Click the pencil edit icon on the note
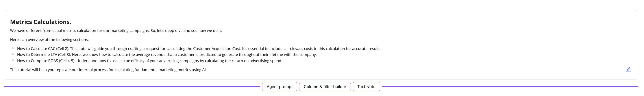644x96 pixels. click(x=628, y=70)
